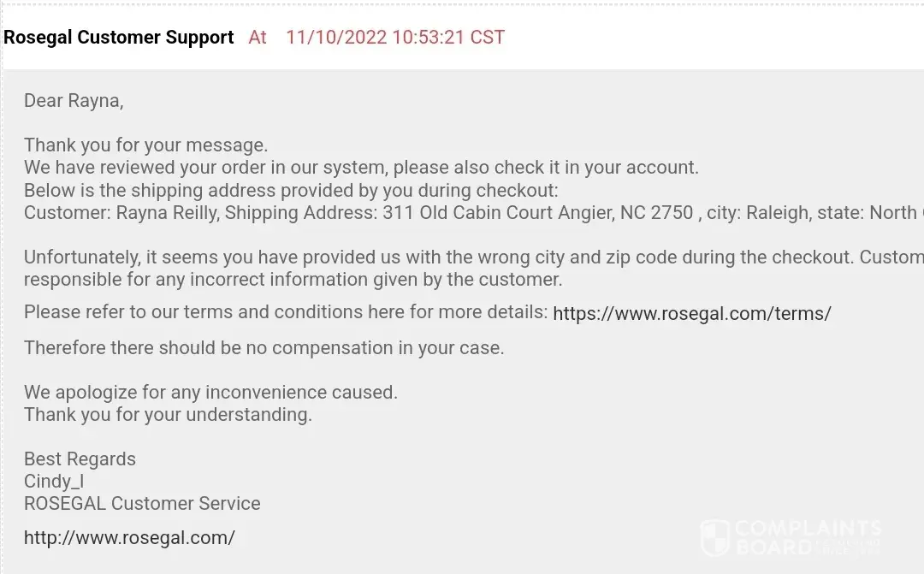This screenshot has height=574, width=924.
Task: Click the 'responsible for any incorrect information' line
Action: pos(293,279)
